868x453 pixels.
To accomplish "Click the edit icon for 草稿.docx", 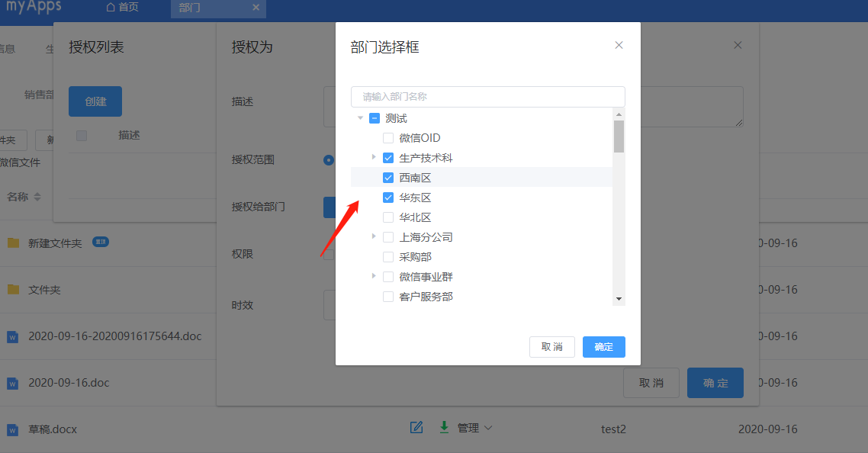I will point(416,428).
